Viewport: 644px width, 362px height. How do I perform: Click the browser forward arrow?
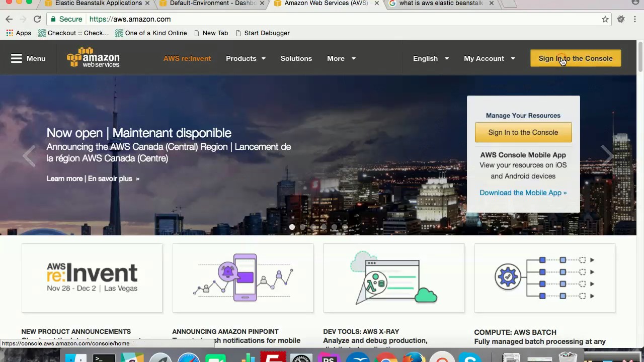click(x=23, y=19)
